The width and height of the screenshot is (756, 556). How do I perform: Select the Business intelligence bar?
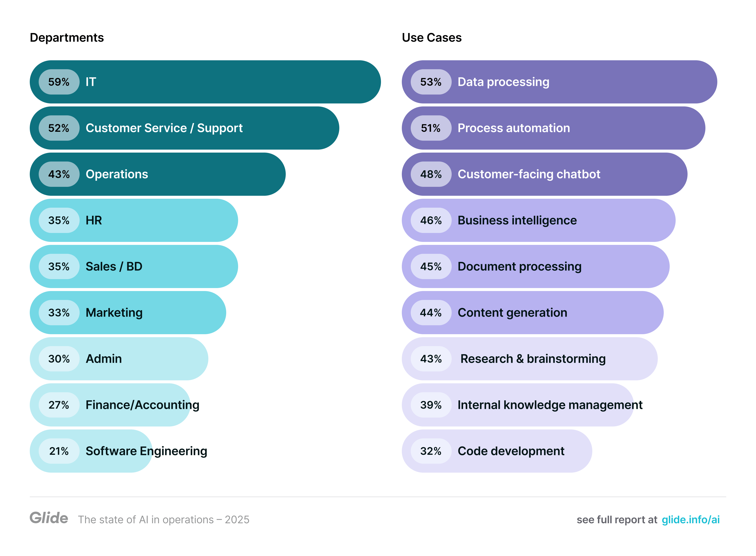point(538,221)
